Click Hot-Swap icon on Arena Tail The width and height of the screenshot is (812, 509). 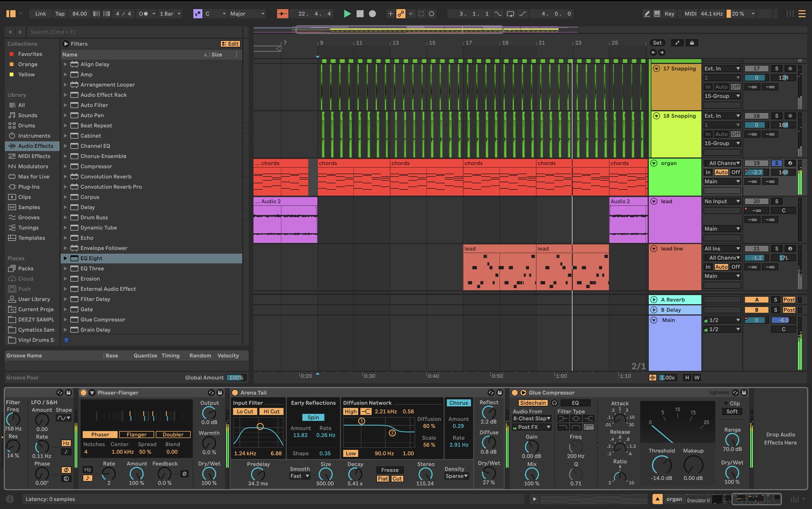(x=491, y=393)
